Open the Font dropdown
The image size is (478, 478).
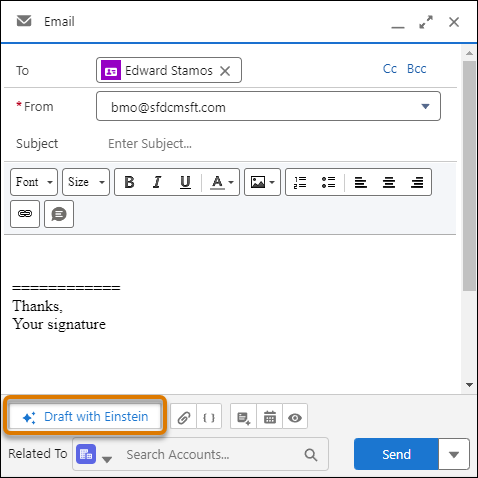pyautogui.click(x=34, y=182)
